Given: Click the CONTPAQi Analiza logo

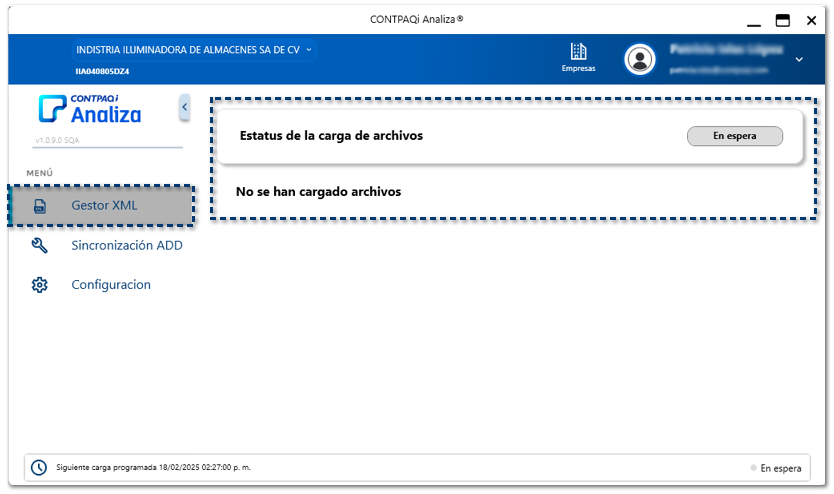Looking at the screenshot, I should pos(90,109).
